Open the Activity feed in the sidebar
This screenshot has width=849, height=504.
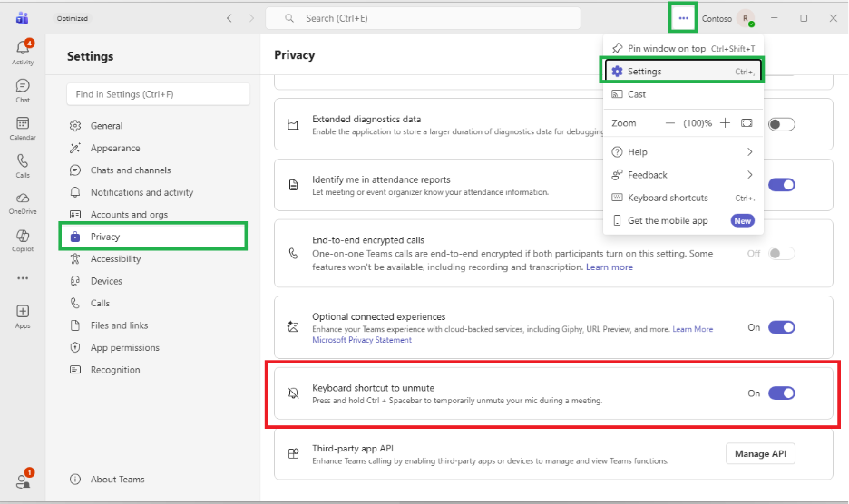tap(22, 53)
